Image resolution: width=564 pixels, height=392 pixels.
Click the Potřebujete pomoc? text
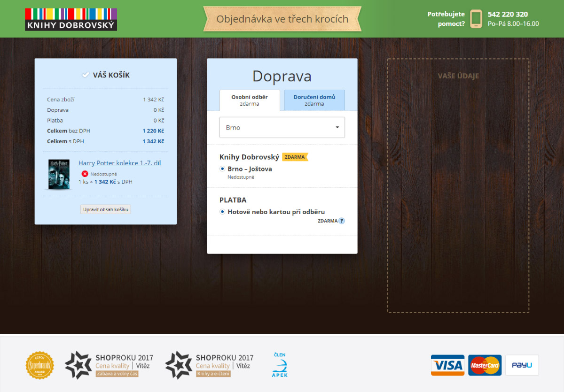446,19
